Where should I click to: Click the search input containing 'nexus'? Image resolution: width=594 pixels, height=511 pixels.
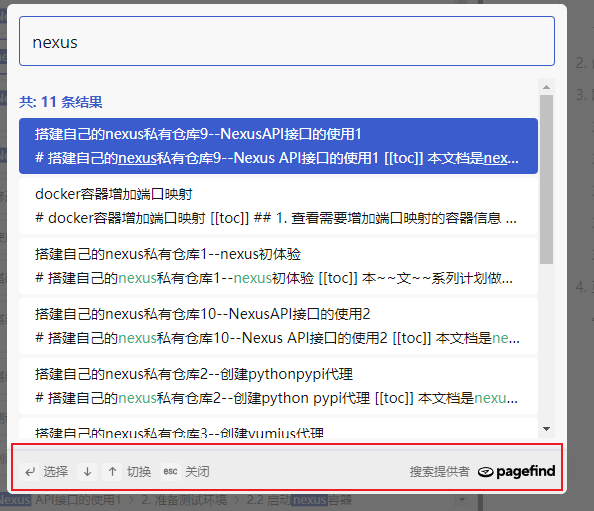click(x=287, y=41)
